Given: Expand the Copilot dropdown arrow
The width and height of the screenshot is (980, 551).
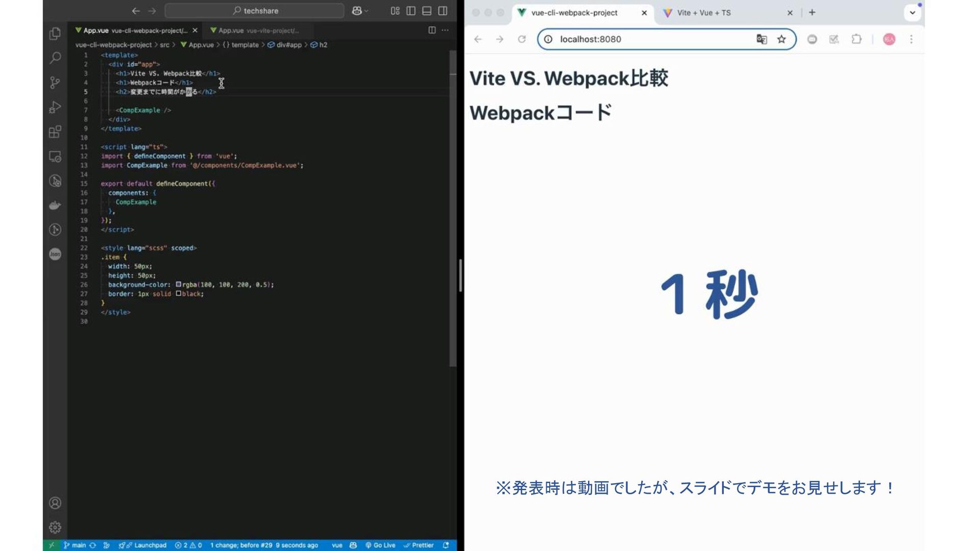Looking at the screenshot, I should pyautogui.click(x=366, y=11).
